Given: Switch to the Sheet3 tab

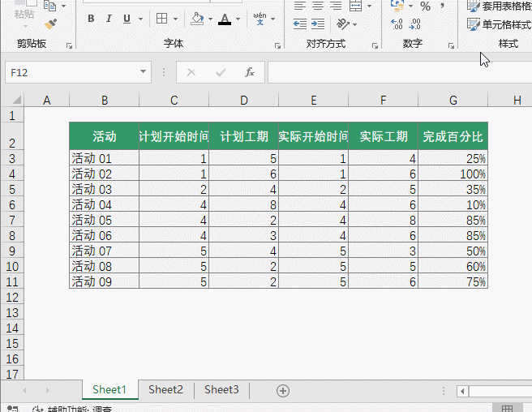Looking at the screenshot, I should [221, 389].
